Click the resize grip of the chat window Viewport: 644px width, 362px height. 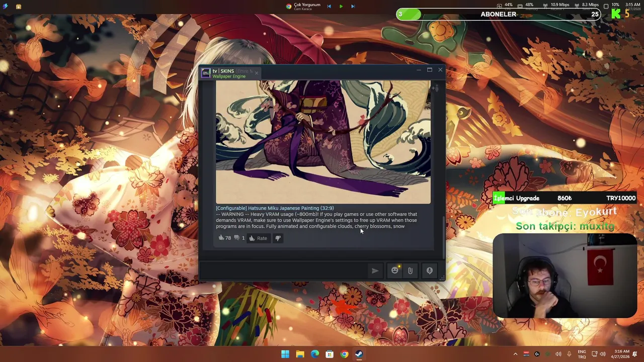pyautogui.click(x=442, y=278)
